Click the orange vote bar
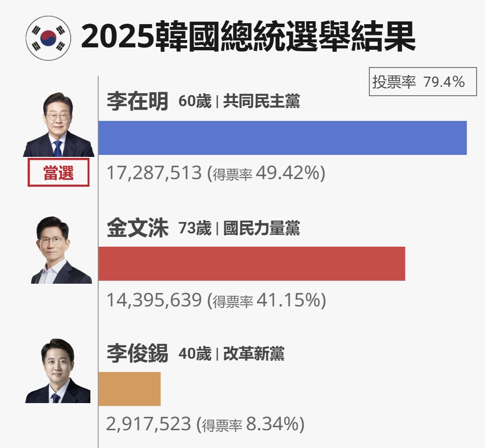485x448 pixels. 129,389
